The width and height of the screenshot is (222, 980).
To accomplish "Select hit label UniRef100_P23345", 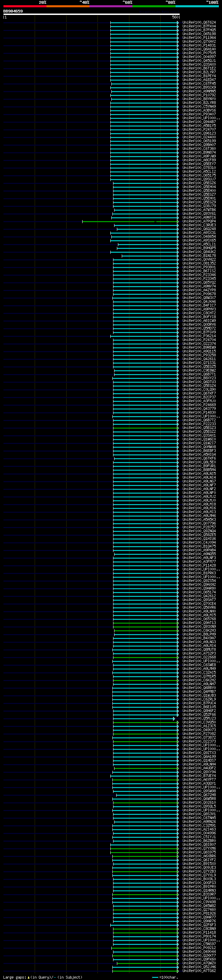I will click(x=199, y=278).
